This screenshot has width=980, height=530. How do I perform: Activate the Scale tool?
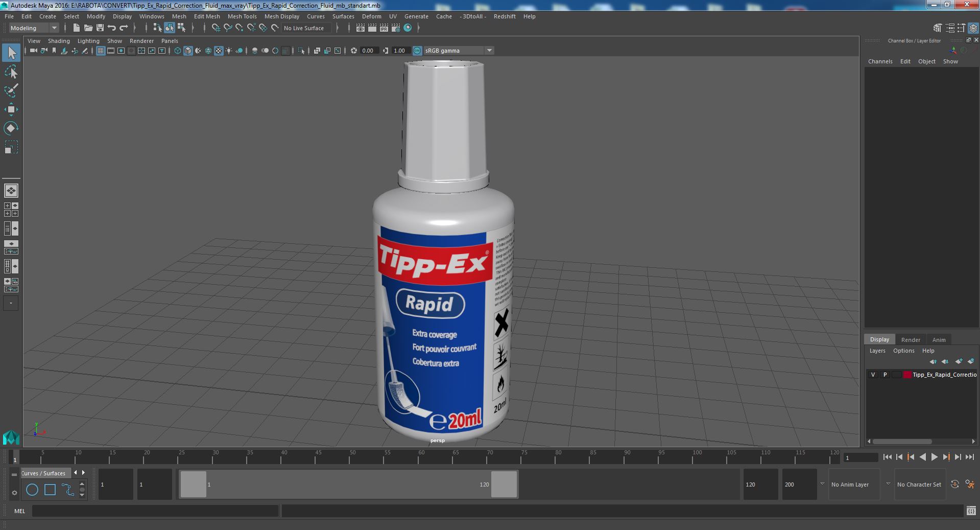coord(11,147)
